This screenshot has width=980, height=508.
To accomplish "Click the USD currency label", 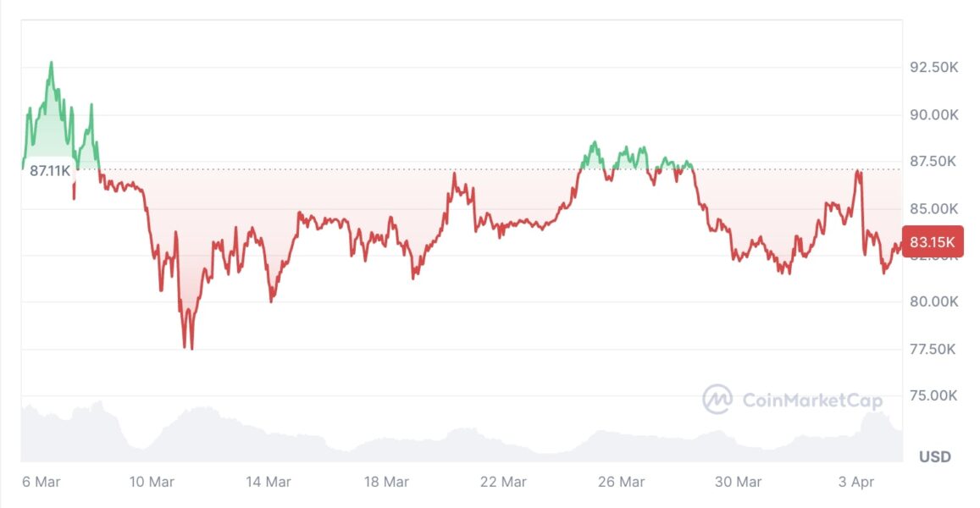I will [935, 457].
